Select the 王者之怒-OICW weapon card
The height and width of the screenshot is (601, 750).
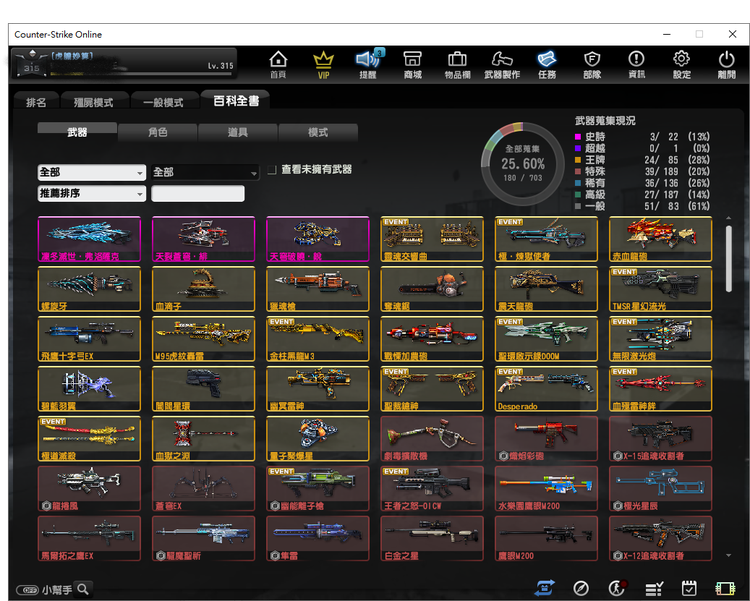432,489
